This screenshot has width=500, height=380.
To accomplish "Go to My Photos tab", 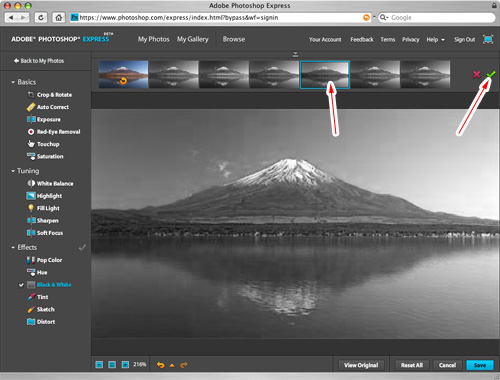I will click(154, 39).
